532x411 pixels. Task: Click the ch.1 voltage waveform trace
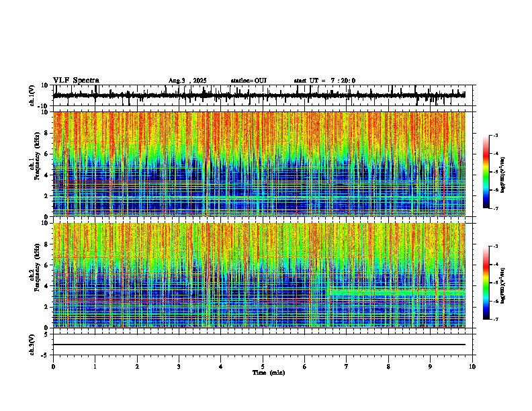259,95
